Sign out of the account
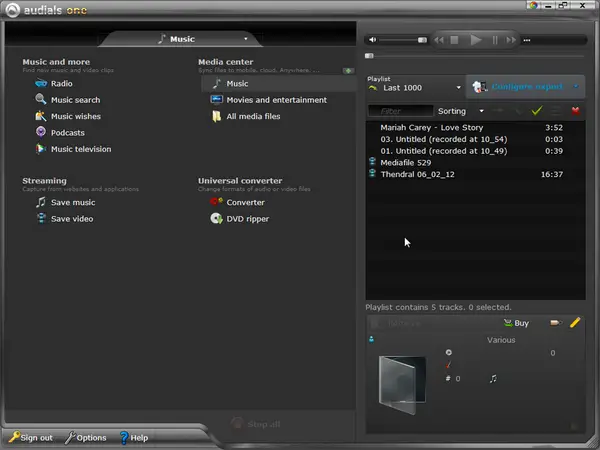This screenshot has height=450, width=600. tap(31, 437)
